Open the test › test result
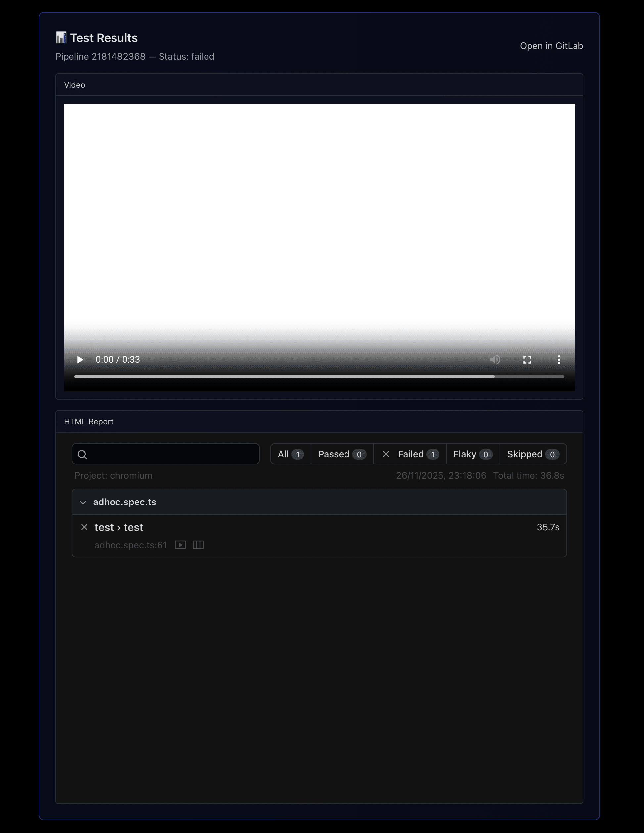This screenshot has height=833, width=644. (x=119, y=528)
